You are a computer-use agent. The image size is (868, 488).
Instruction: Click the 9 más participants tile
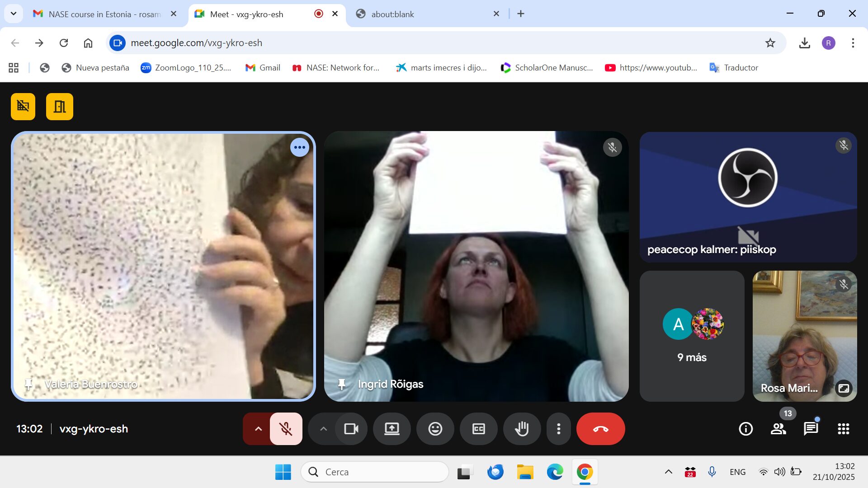click(692, 336)
